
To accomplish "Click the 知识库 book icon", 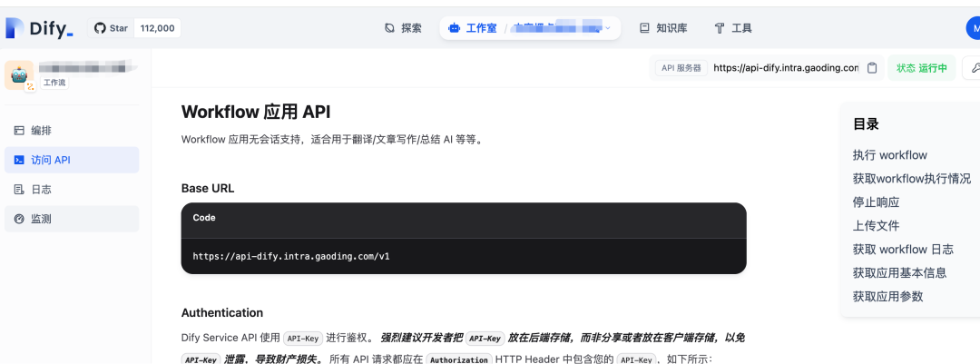I will click(x=644, y=28).
